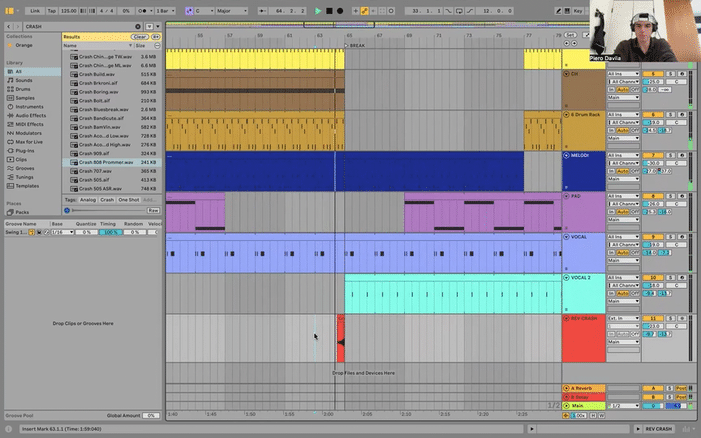The width and height of the screenshot is (701, 438).
Task: Open REV CRASH Ext. In input dropdown
Action: click(623, 318)
